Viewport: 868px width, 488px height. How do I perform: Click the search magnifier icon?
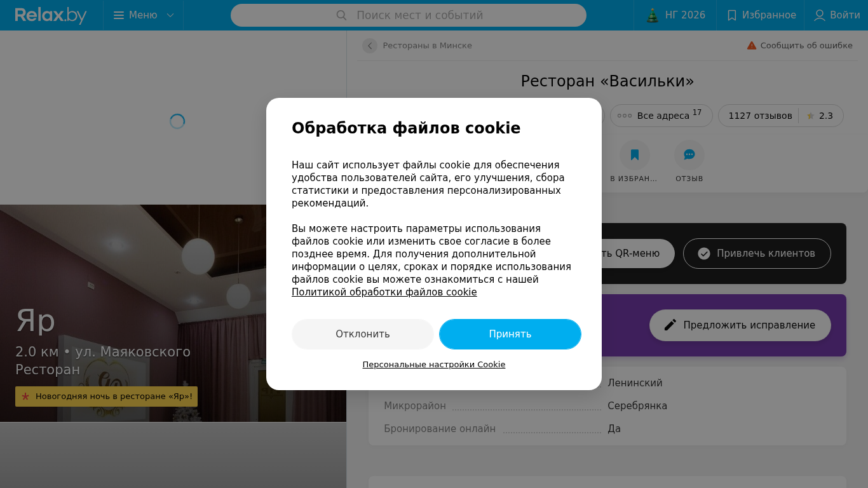pyautogui.click(x=341, y=15)
